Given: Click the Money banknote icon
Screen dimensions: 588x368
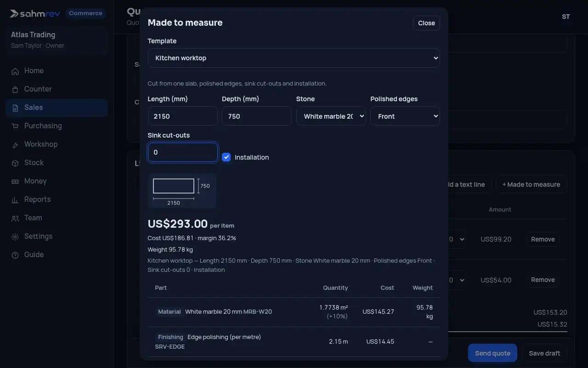Looking at the screenshot, I should 15,181.
